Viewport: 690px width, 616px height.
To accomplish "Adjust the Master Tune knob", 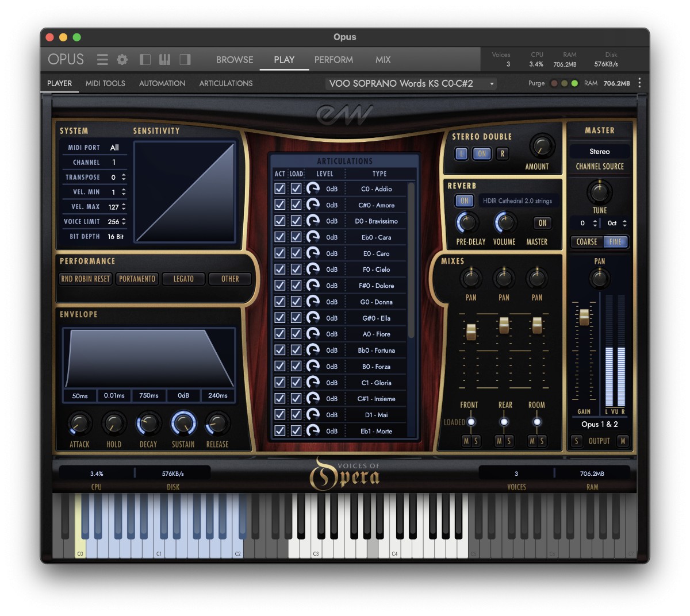I will [599, 192].
